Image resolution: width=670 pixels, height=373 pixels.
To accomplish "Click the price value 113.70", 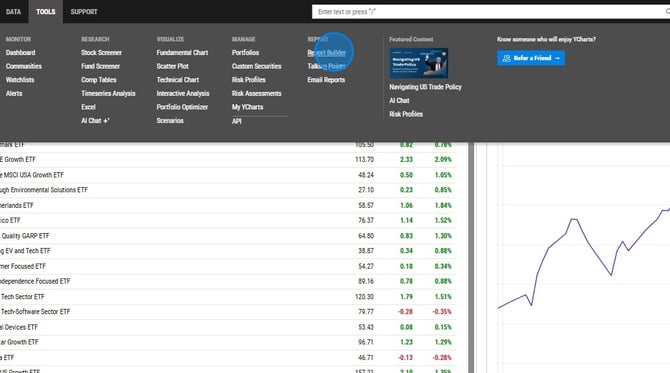I will coord(364,159).
